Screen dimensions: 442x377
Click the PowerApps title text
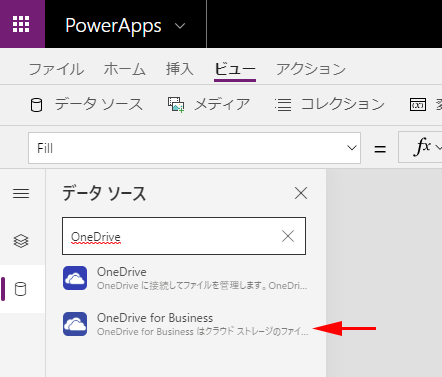[113, 26]
